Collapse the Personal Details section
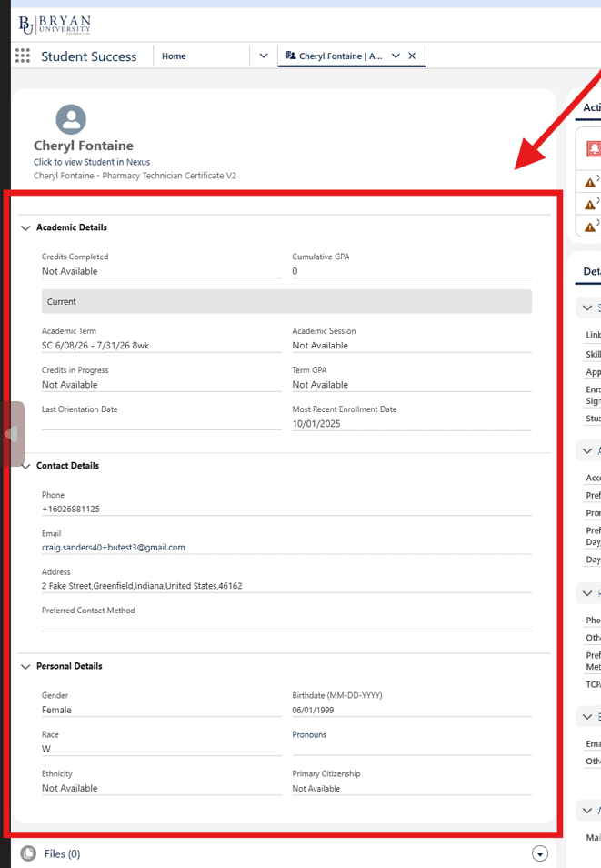 pos(25,667)
